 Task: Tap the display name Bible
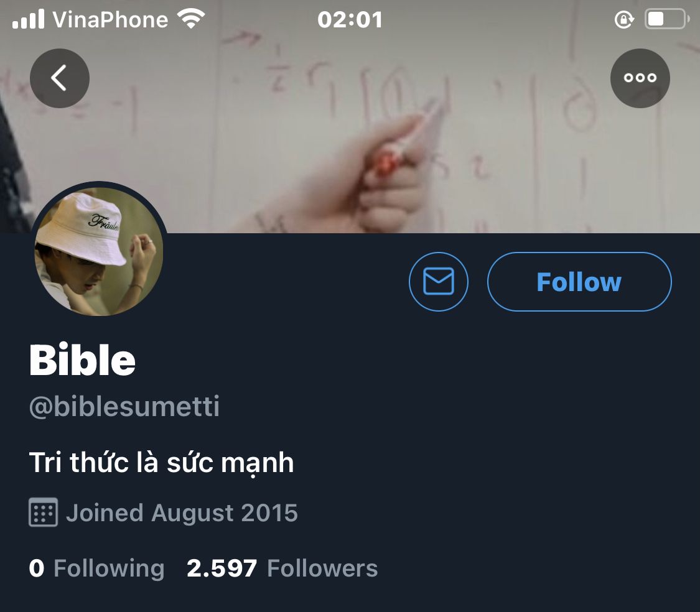tap(83, 360)
